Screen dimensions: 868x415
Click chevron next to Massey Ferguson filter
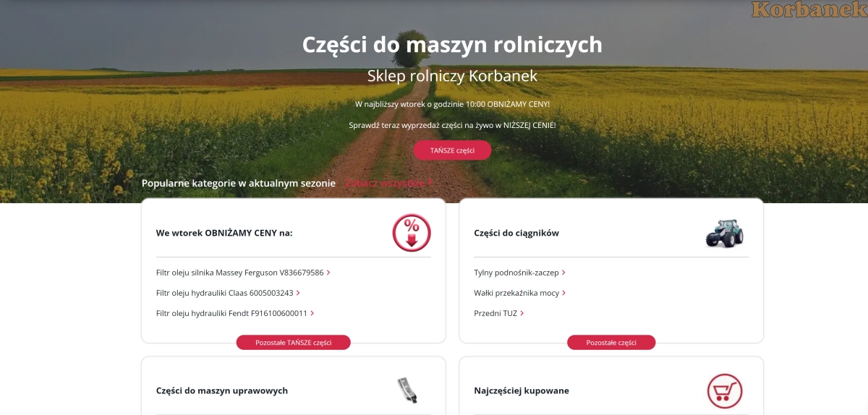[328, 273]
